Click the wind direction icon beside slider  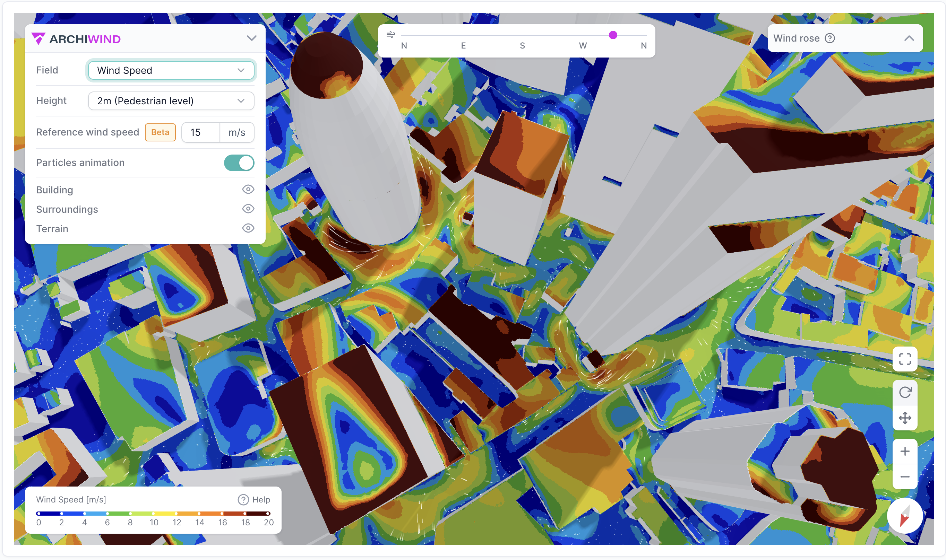pos(390,35)
